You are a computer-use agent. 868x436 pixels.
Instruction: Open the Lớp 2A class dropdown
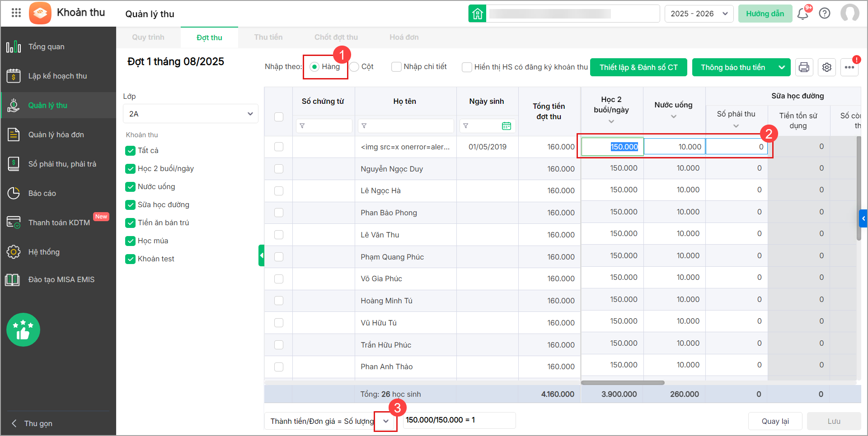(190, 114)
